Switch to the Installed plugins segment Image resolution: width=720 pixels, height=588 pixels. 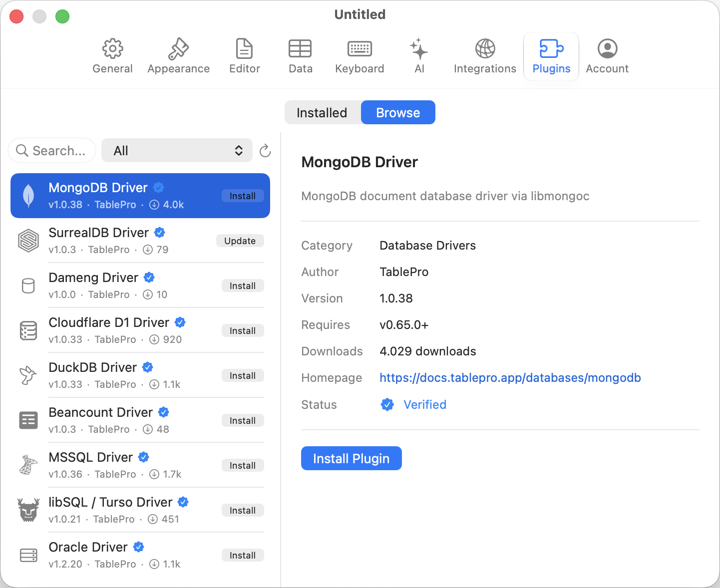[x=322, y=112]
